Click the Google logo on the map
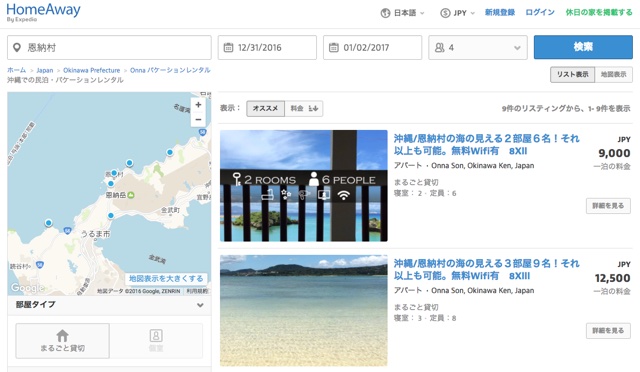The width and height of the screenshot is (640, 372). 27,287
